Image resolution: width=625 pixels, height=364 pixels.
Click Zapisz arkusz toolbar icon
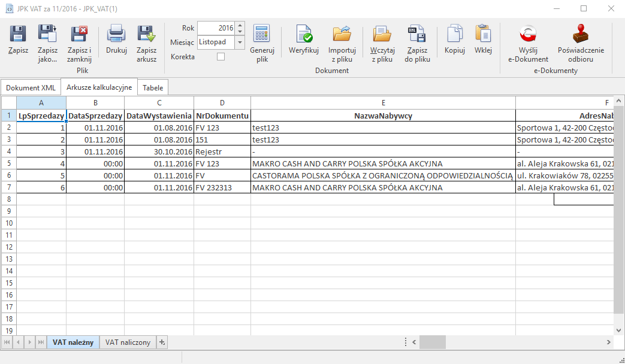[146, 35]
